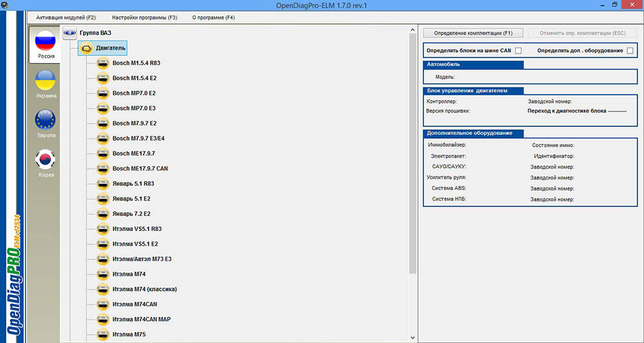Select the Korea flag region icon
Screen dimensions: 644x343
pos(45,160)
